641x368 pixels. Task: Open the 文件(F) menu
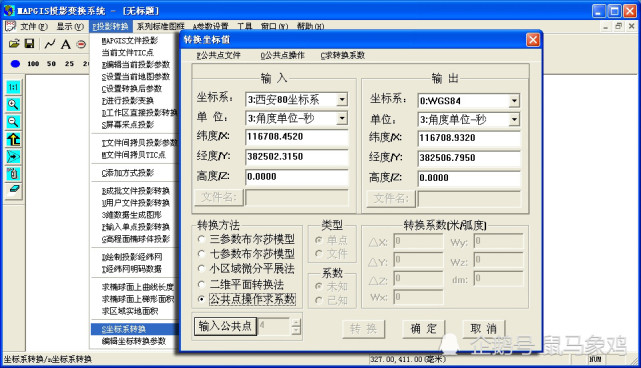(x=34, y=27)
